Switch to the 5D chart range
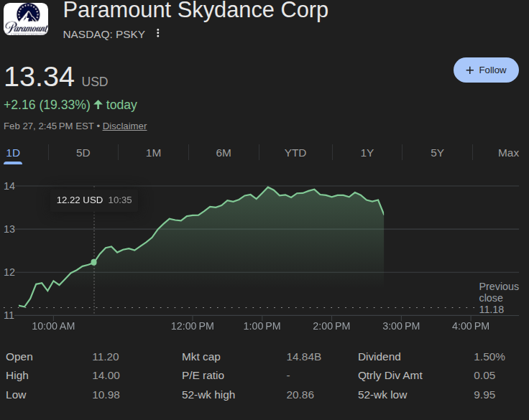The image size is (529, 420). click(83, 153)
